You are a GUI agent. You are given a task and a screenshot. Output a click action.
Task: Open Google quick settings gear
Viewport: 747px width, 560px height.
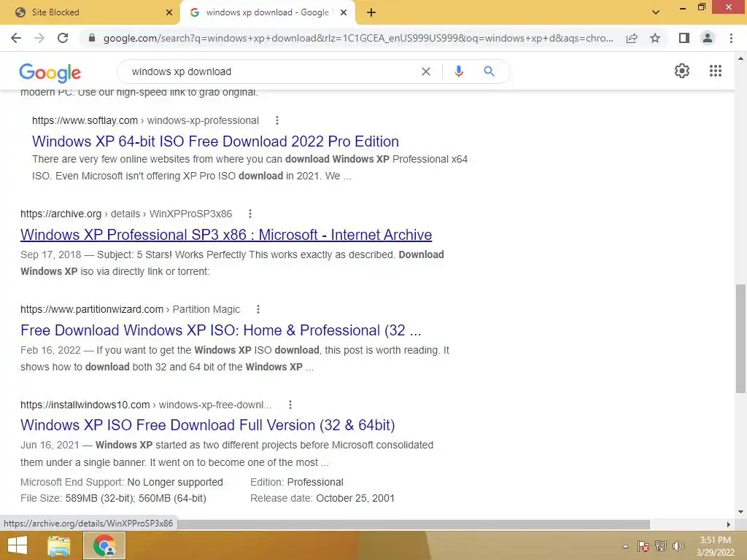click(x=682, y=71)
